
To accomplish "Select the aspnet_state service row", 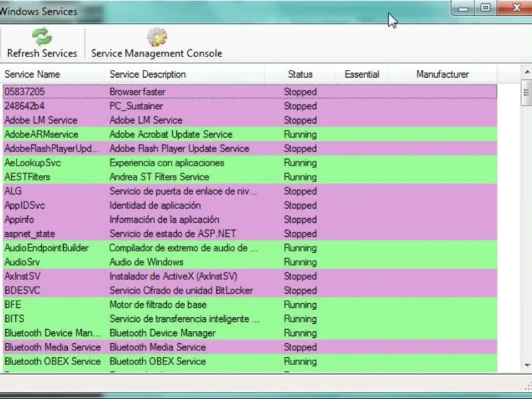I will 250,234.
